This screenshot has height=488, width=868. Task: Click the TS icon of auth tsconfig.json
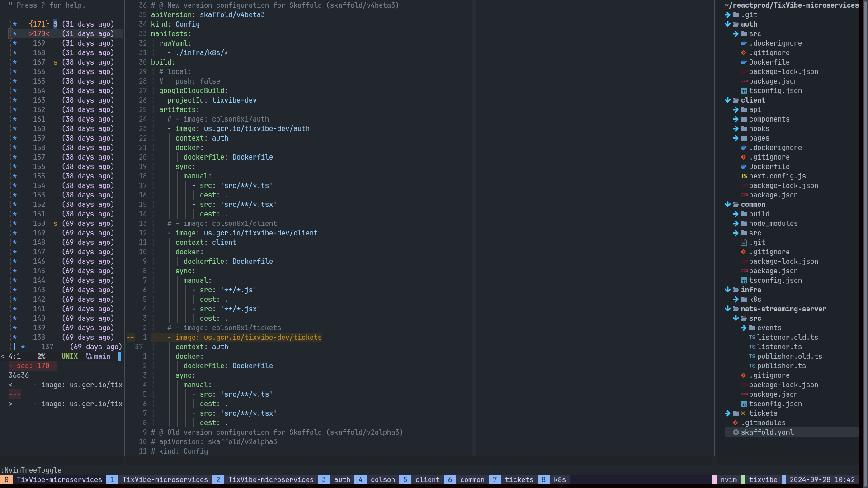point(744,91)
